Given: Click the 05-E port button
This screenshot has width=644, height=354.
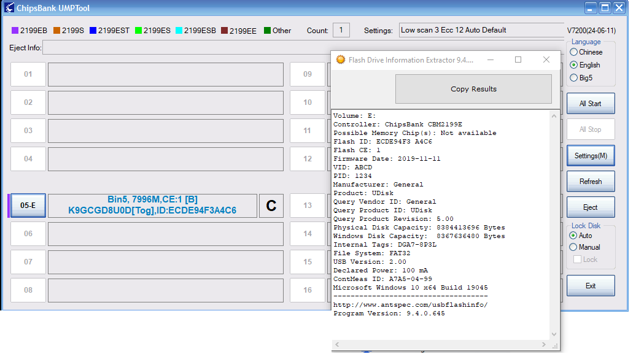Looking at the screenshot, I should click(28, 206).
